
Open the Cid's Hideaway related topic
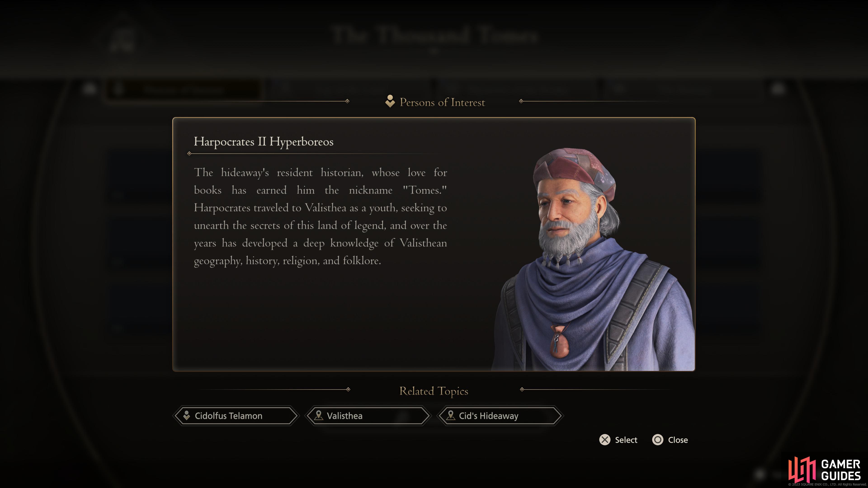tap(500, 416)
